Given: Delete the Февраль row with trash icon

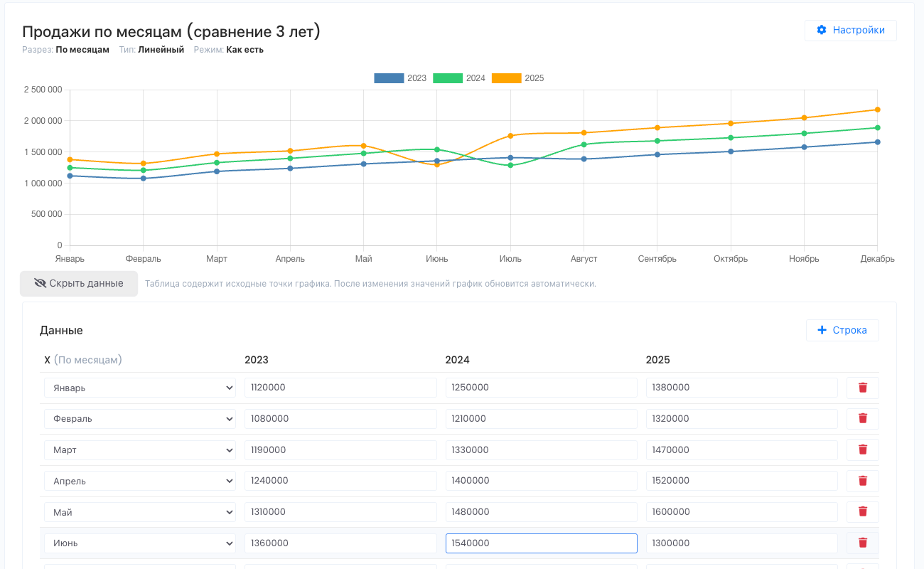Looking at the screenshot, I should (863, 419).
